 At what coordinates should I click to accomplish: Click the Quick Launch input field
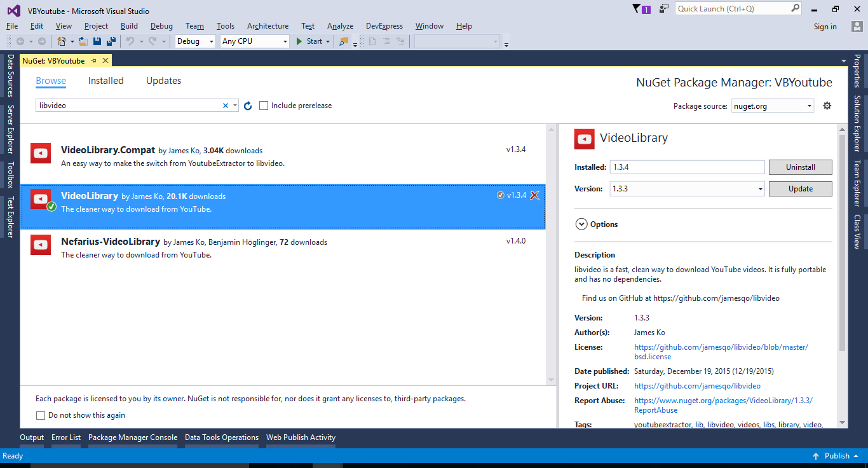coord(733,9)
